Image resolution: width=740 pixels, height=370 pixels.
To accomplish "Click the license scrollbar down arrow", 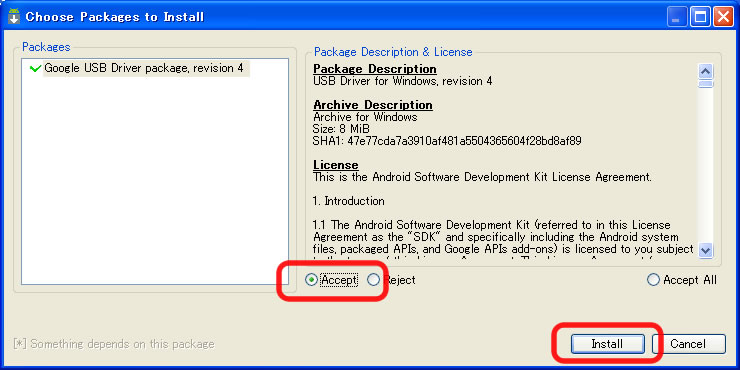I will click(x=706, y=250).
